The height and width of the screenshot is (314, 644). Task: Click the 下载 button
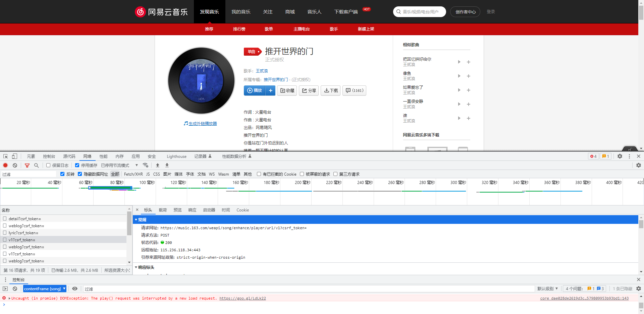pos(331,90)
